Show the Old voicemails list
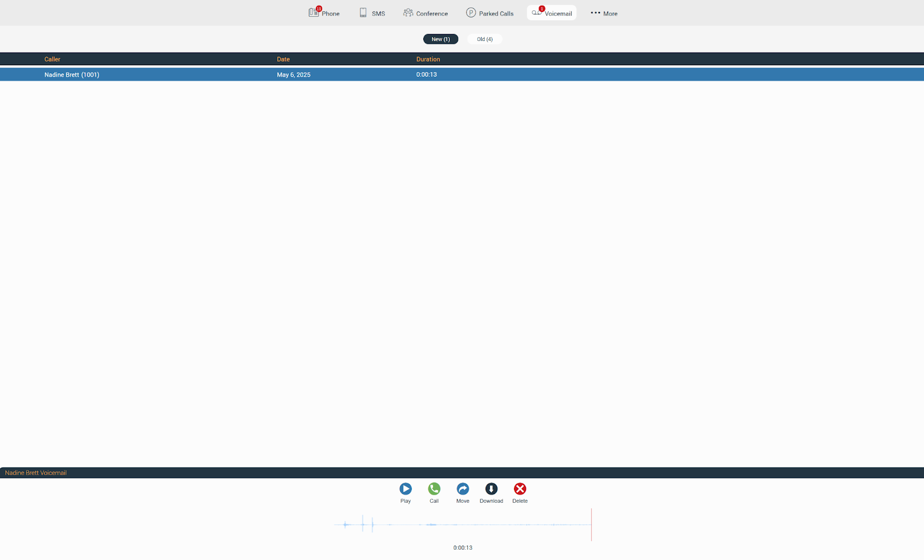This screenshot has height=560, width=924. pos(485,39)
